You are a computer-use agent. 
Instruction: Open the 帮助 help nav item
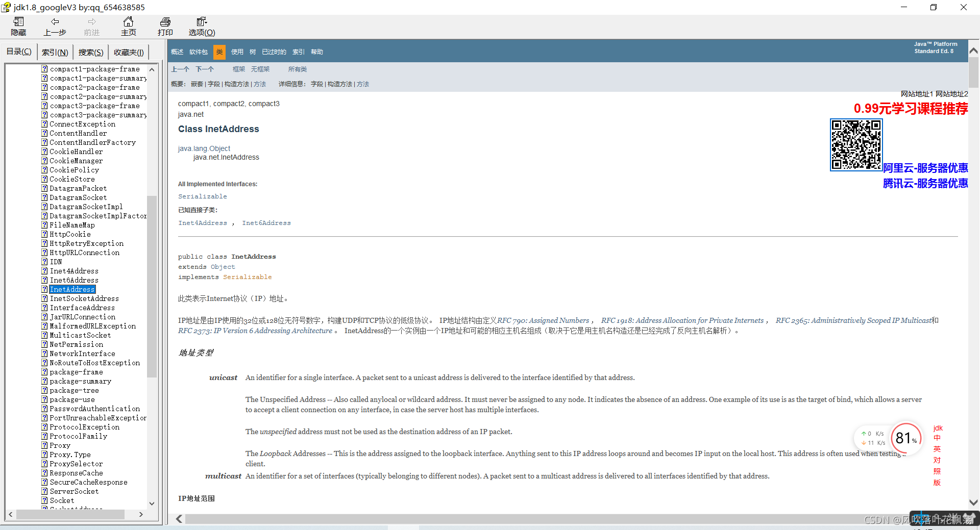coord(317,52)
